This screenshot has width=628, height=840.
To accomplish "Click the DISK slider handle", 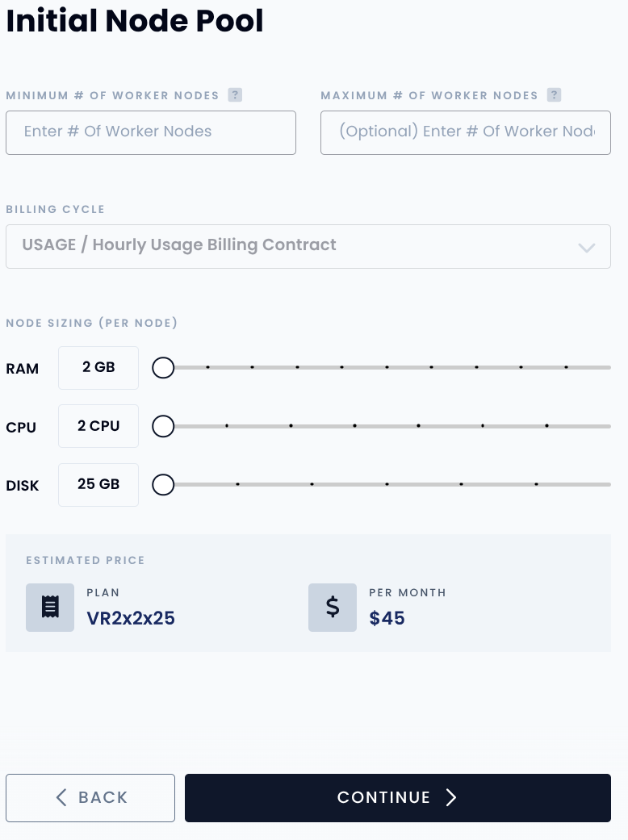I will point(163,484).
